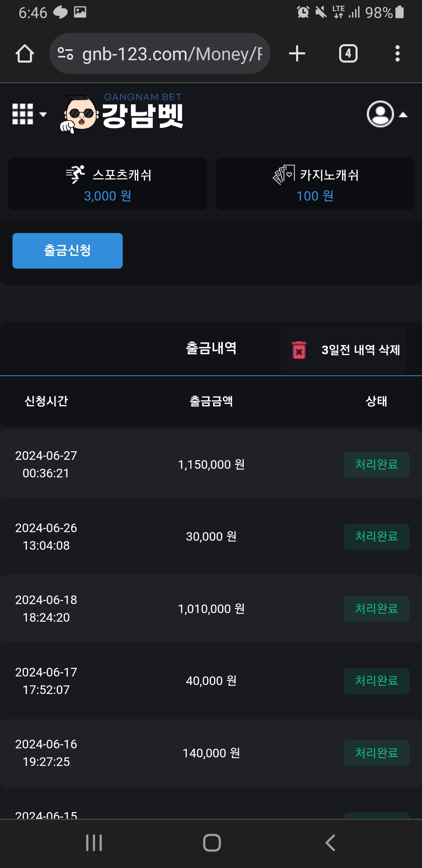Image resolution: width=422 pixels, height=868 pixels.
Task: Open the browser three-dot menu
Action: [397, 54]
